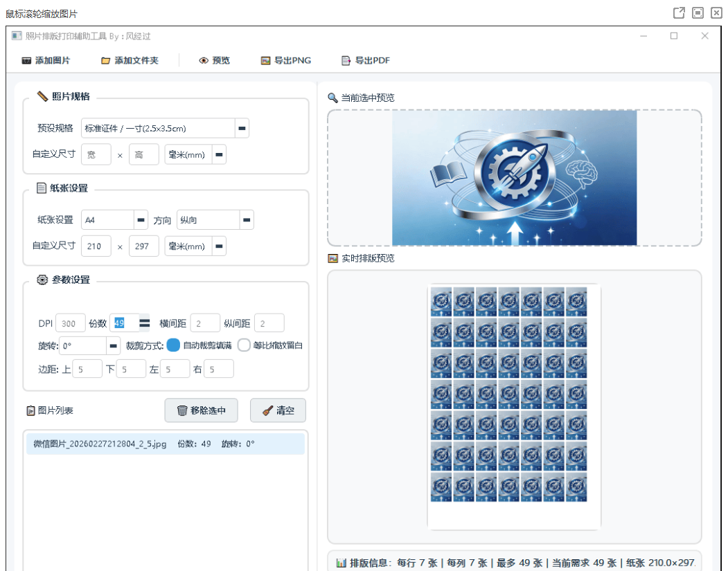Select the 自动裁剪填满 radio option

coord(174,345)
